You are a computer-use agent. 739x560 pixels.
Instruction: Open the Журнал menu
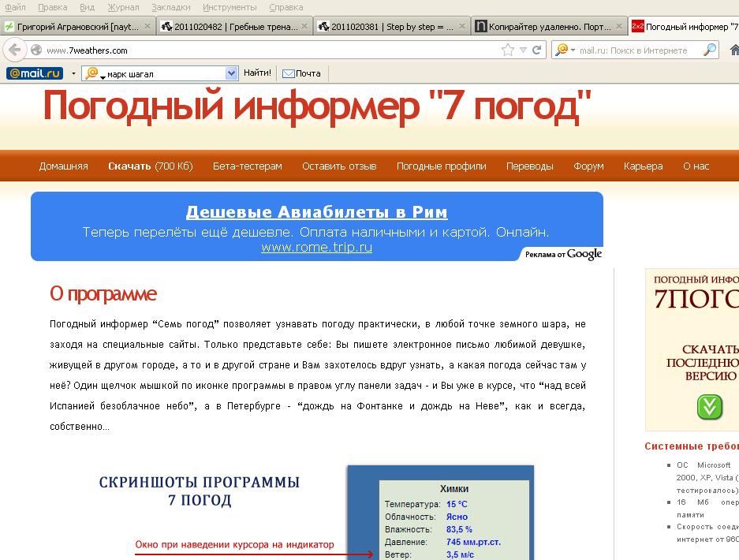coord(123,7)
